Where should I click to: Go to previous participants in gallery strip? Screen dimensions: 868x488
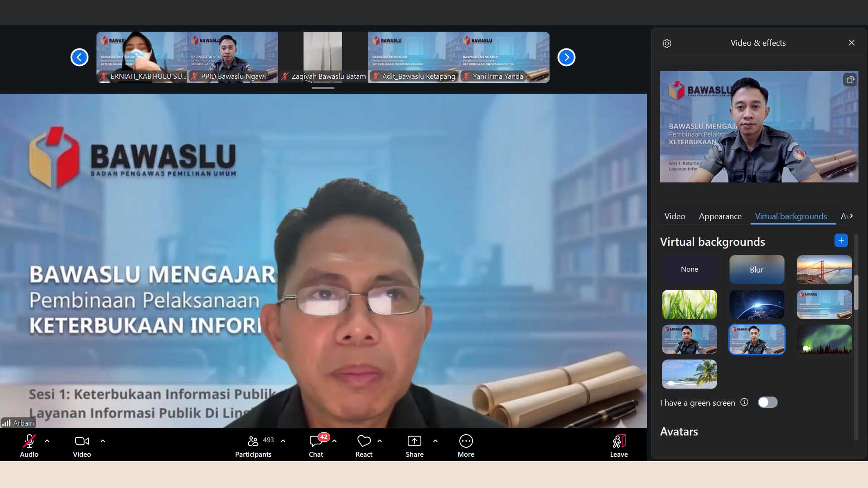[79, 57]
